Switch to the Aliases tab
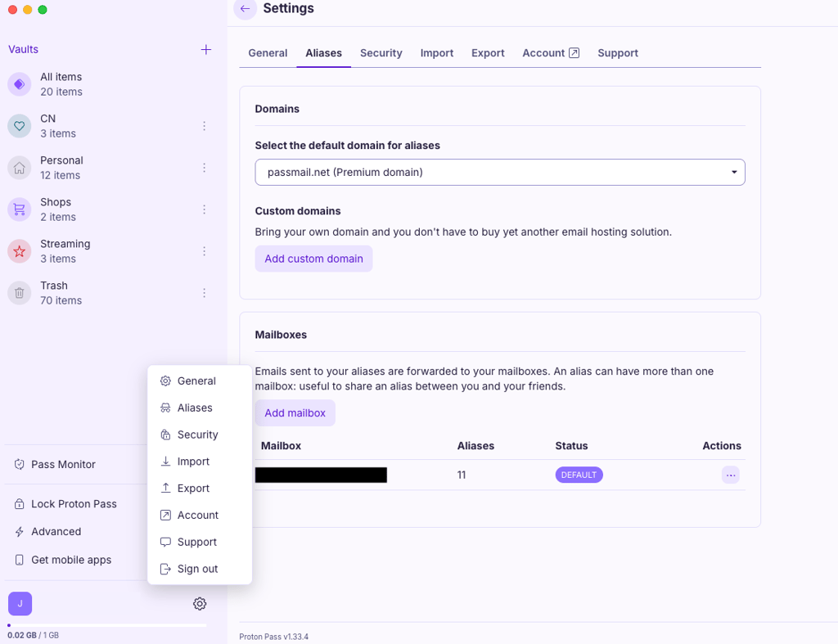Image resolution: width=838 pixels, height=644 pixels. click(x=323, y=53)
